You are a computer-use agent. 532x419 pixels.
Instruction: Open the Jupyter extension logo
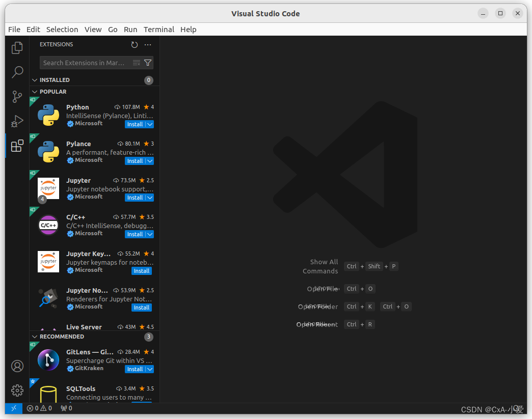[48, 188]
